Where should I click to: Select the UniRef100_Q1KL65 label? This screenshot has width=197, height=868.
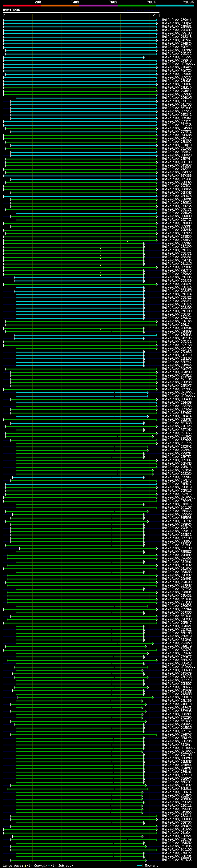coord(176,358)
